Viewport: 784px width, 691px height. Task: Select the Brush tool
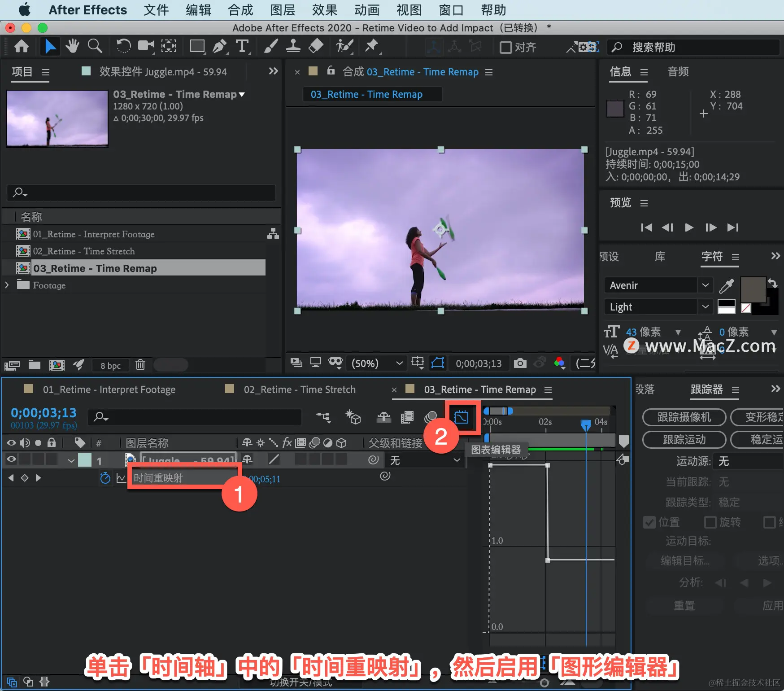270,46
